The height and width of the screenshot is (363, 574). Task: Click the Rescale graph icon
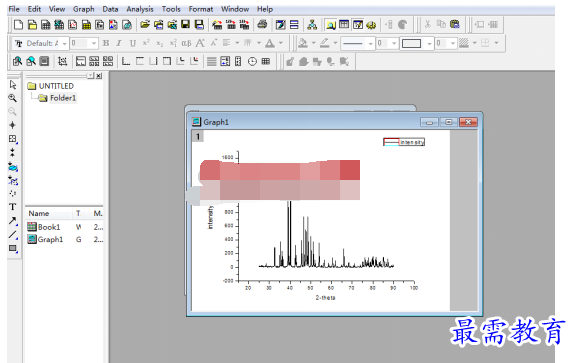click(63, 61)
